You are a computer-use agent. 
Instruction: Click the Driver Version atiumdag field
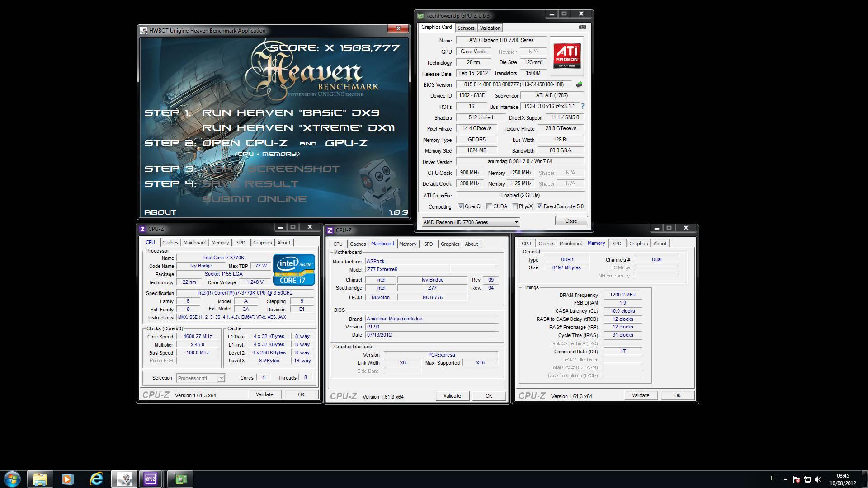coord(520,161)
